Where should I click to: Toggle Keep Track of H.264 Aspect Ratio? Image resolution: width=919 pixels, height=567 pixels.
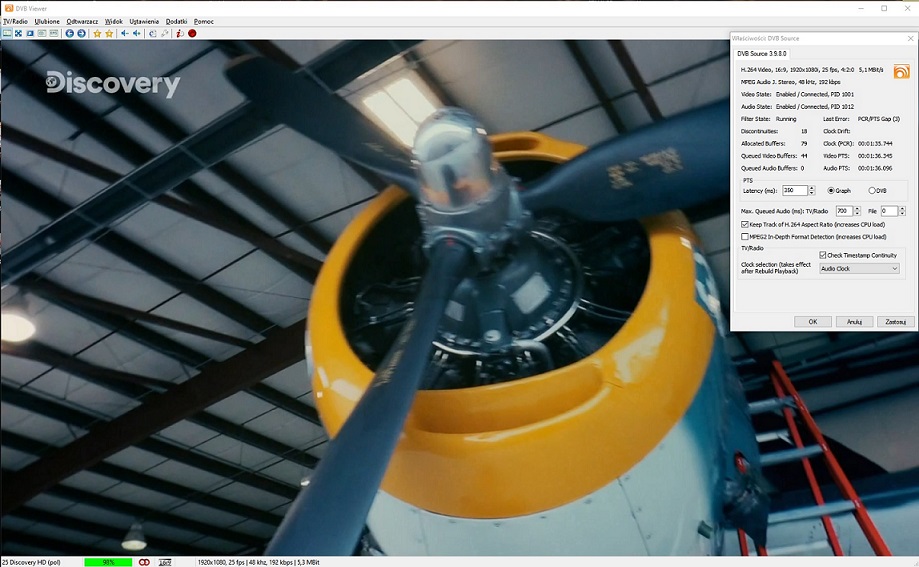point(813,225)
